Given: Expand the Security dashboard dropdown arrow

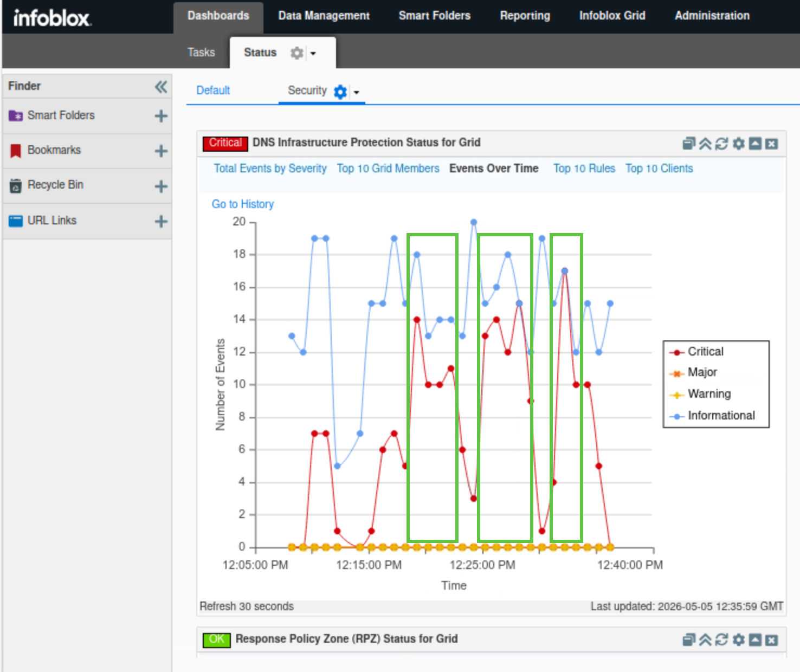Looking at the screenshot, I should point(357,92).
